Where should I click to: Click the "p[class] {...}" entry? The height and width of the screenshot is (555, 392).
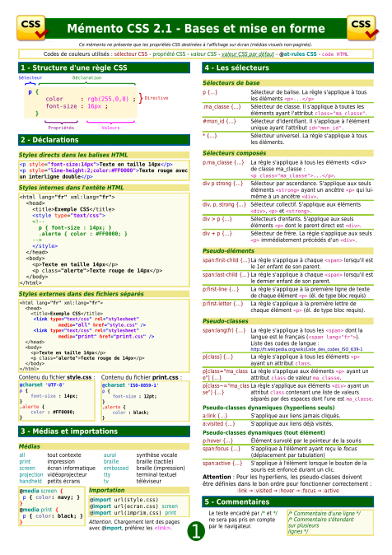217,357
